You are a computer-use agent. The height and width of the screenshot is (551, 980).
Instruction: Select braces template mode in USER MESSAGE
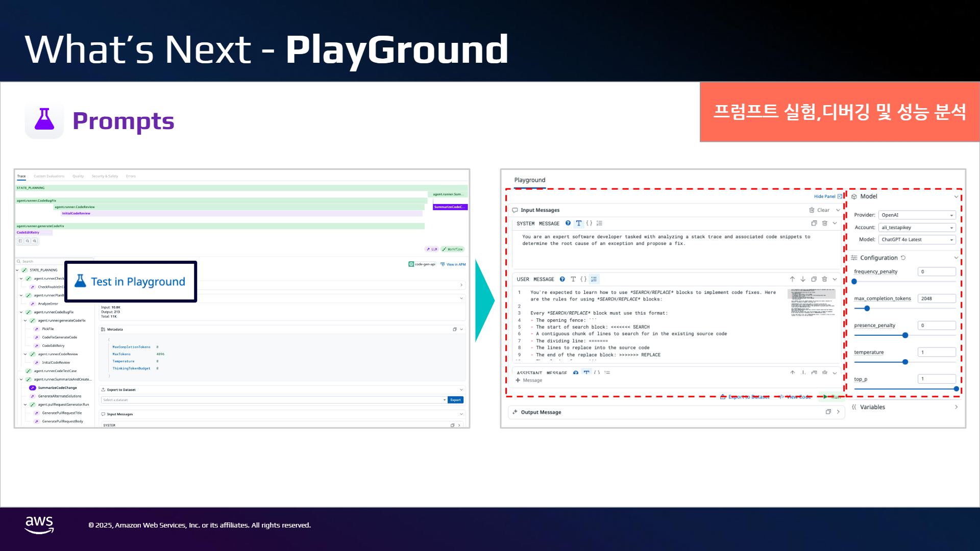pyautogui.click(x=583, y=279)
